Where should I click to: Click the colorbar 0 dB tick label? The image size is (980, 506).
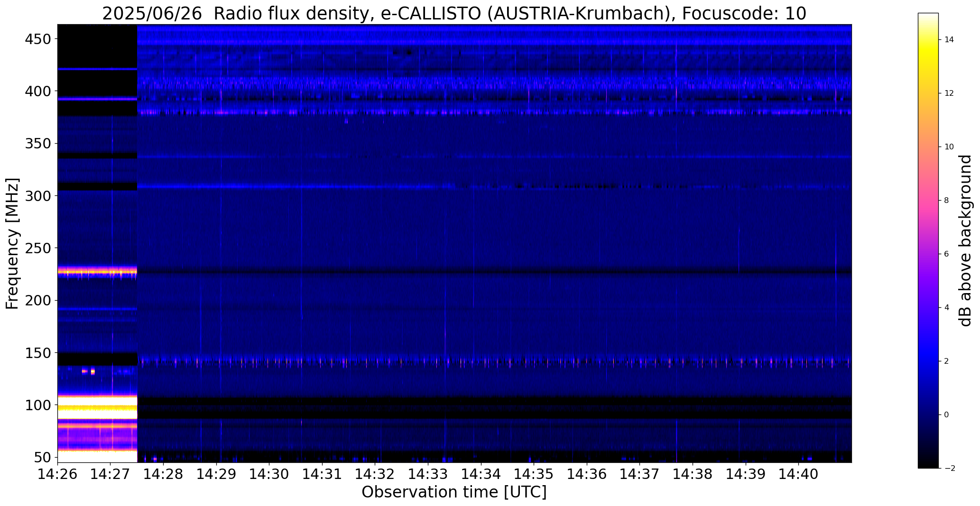[x=947, y=414]
